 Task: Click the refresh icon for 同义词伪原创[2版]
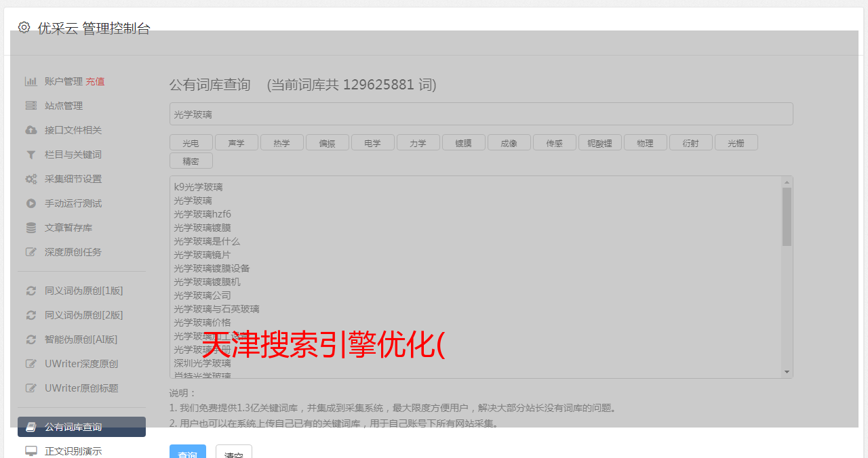[31, 315]
